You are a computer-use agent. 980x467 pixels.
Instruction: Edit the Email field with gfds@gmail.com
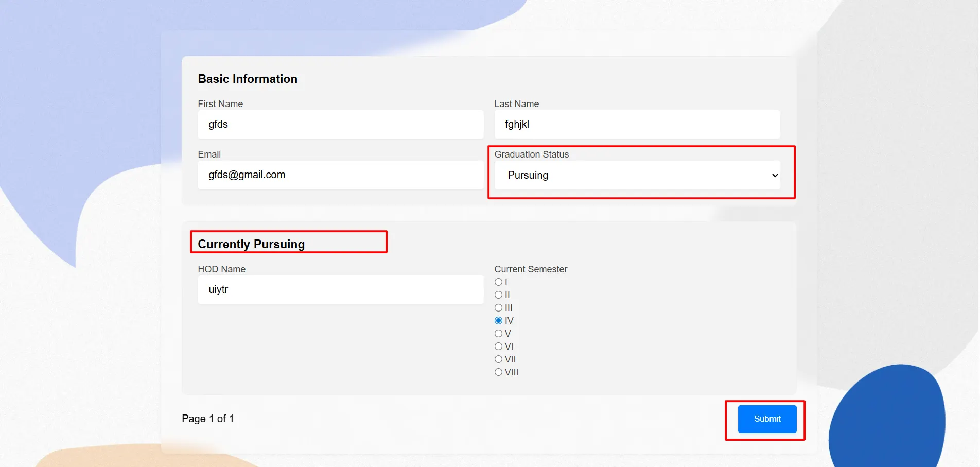[x=340, y=175]
